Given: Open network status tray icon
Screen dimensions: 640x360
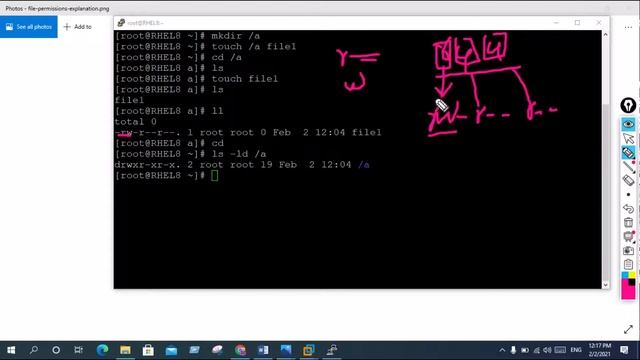Looking at the screenshot, I should pos(536,350).
